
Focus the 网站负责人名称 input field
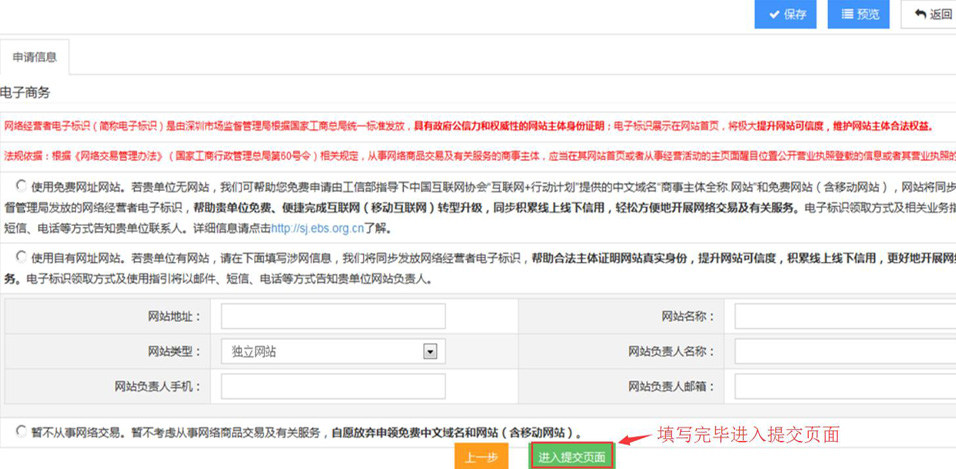845,351
